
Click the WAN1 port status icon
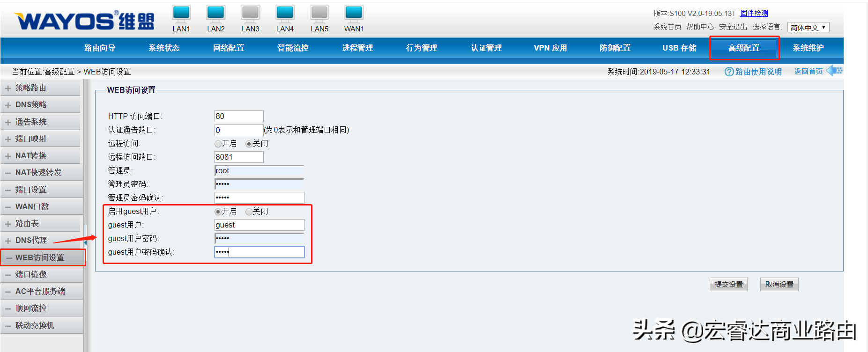click(354, 14)
